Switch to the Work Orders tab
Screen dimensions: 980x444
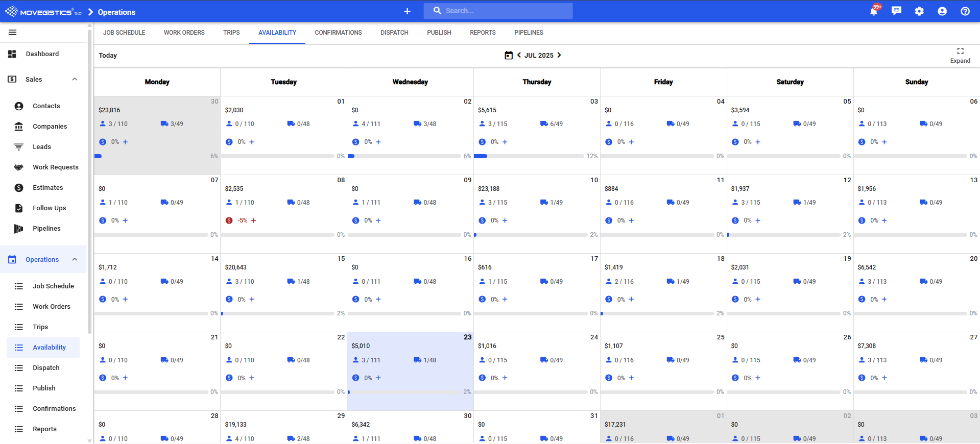184,33
